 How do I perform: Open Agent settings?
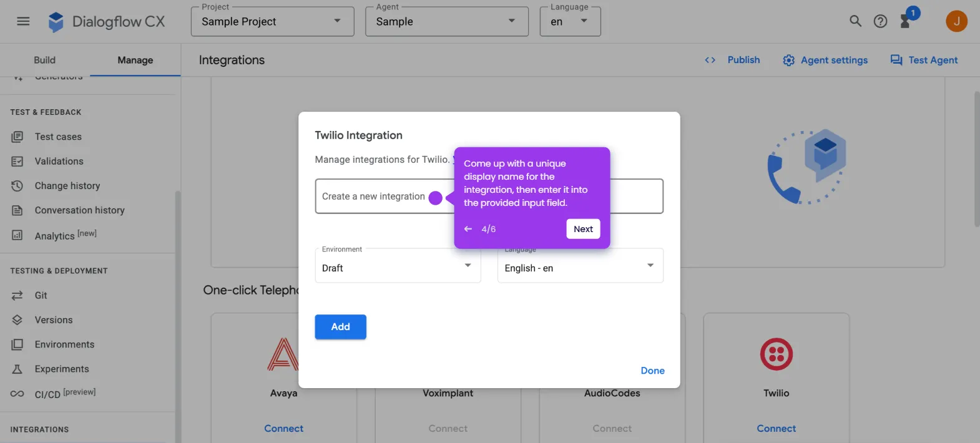[x=834, y=60]
